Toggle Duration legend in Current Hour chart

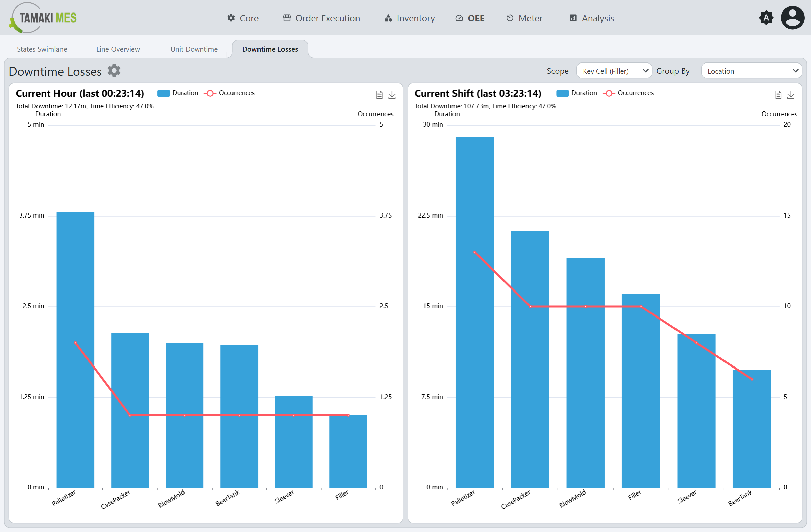pyautogui.click(x=177, y=93)
